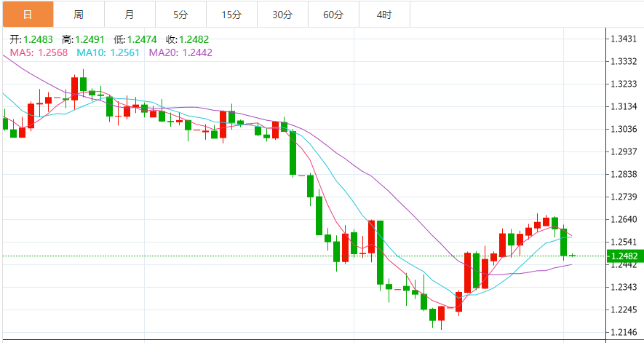
Task: Click the 1.2640 price axis label
Action: pos(624,219)
